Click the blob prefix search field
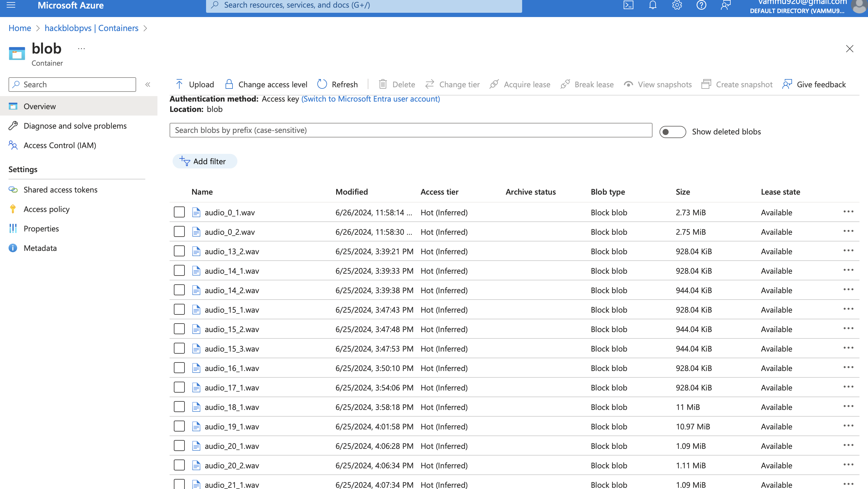868x489 pixels. click(x=410, y=130)
